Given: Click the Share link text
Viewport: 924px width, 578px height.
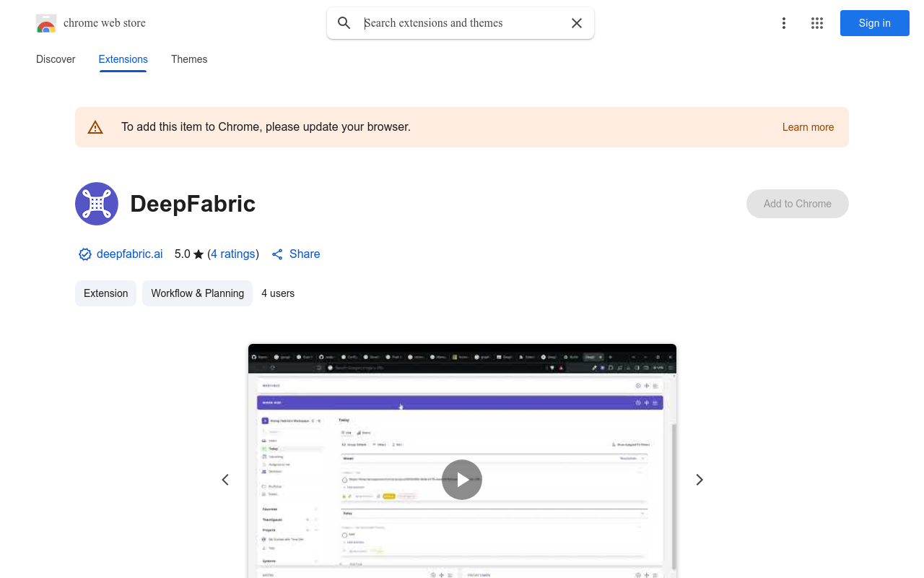Looking at the screenshot, I should [x=305, y=254].
